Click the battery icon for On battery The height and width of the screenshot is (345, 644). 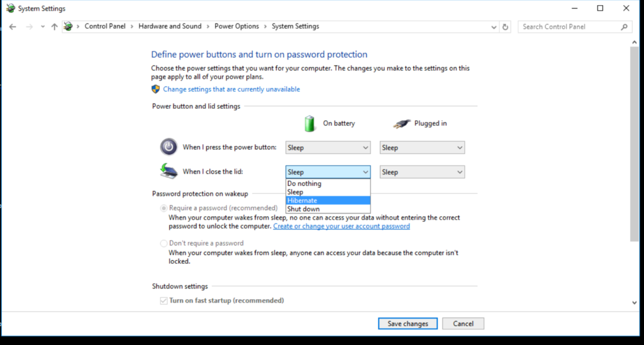point(309,123)
